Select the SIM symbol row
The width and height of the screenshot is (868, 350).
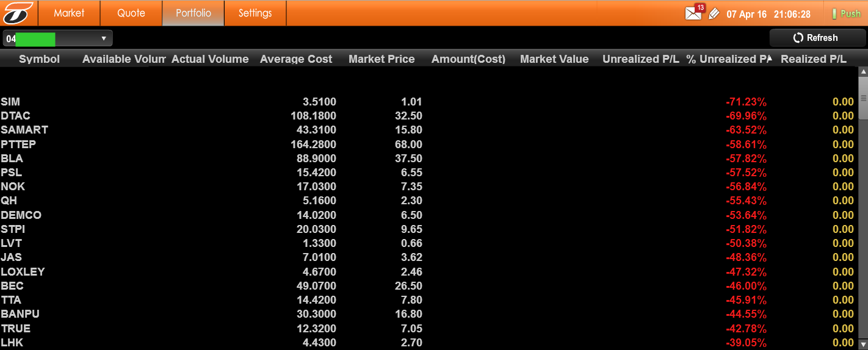click(x=429, y=102)
